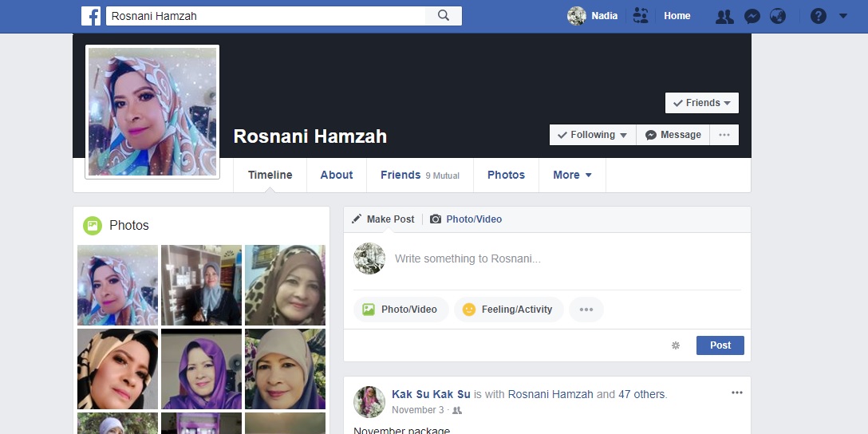Open the Friends dropdown button on cover

[x=701, y=103]
